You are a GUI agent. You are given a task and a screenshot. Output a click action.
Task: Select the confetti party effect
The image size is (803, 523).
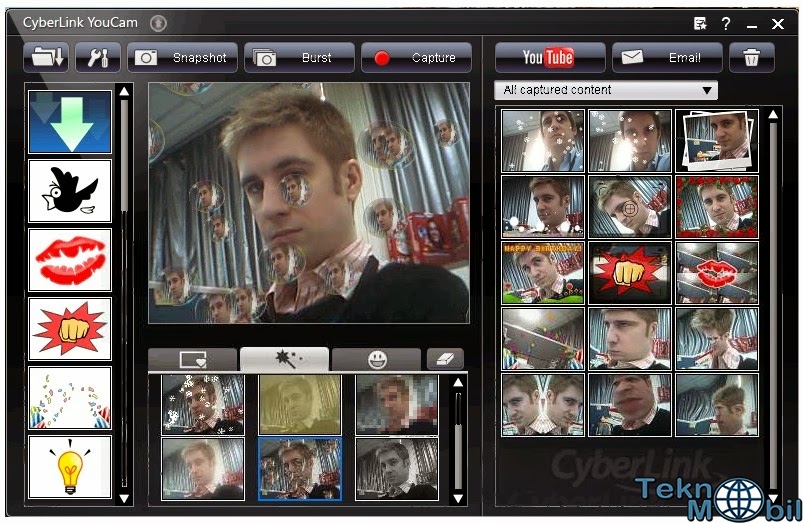point(70,398)
